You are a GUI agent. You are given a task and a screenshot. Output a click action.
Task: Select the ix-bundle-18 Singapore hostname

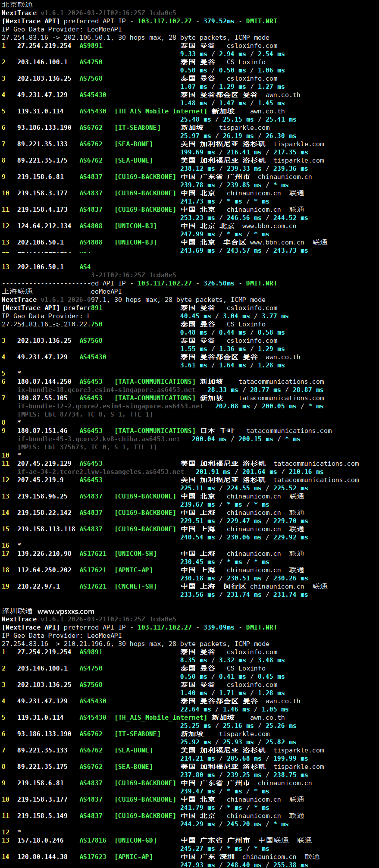point(106,390)
